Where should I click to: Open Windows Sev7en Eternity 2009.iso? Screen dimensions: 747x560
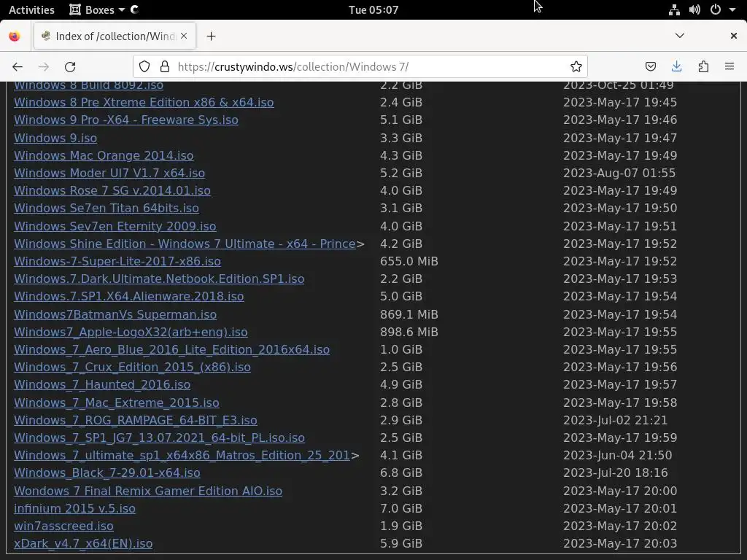click(x=115, y=226)
